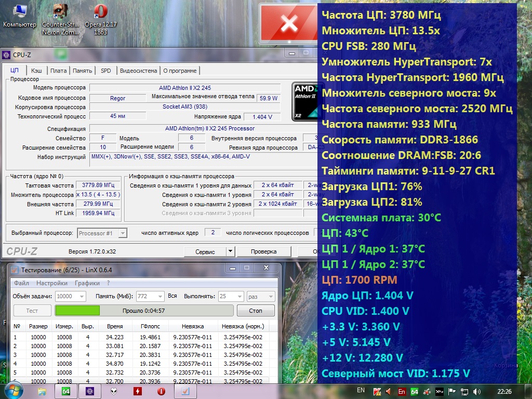
Task: Click the Вся memory button
Action: coord(172,296)
